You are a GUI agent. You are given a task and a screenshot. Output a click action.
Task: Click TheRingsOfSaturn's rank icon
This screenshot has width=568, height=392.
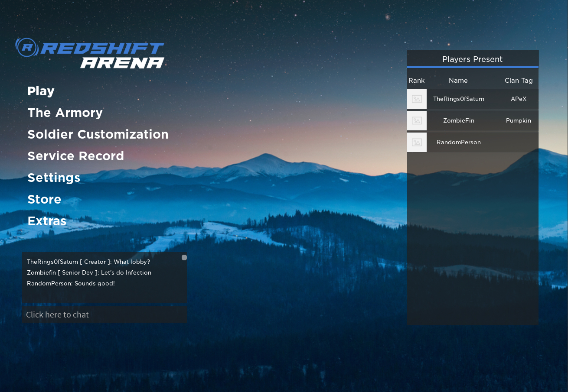(x=417, y=99)
